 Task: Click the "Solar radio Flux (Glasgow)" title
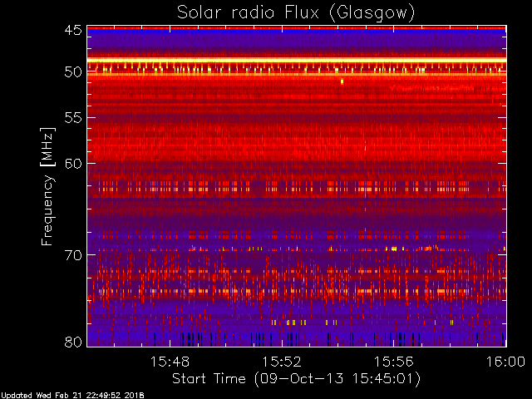[x=296, y=13]
